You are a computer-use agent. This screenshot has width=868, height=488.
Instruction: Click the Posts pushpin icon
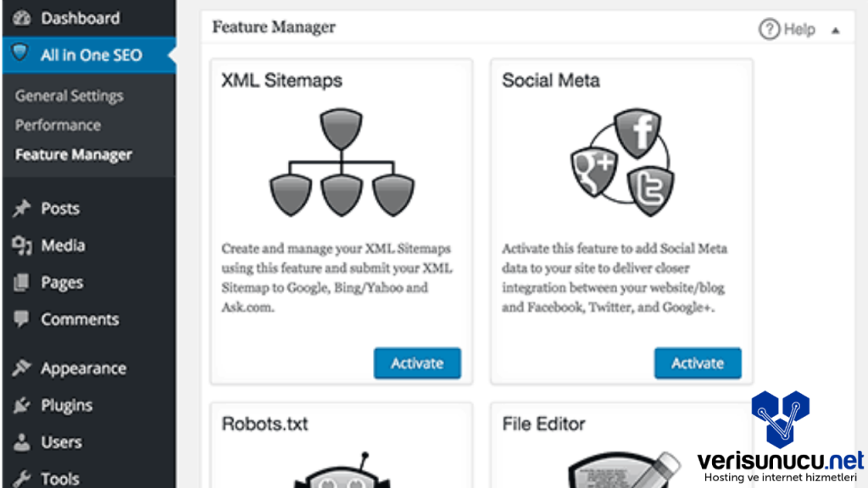21,208
